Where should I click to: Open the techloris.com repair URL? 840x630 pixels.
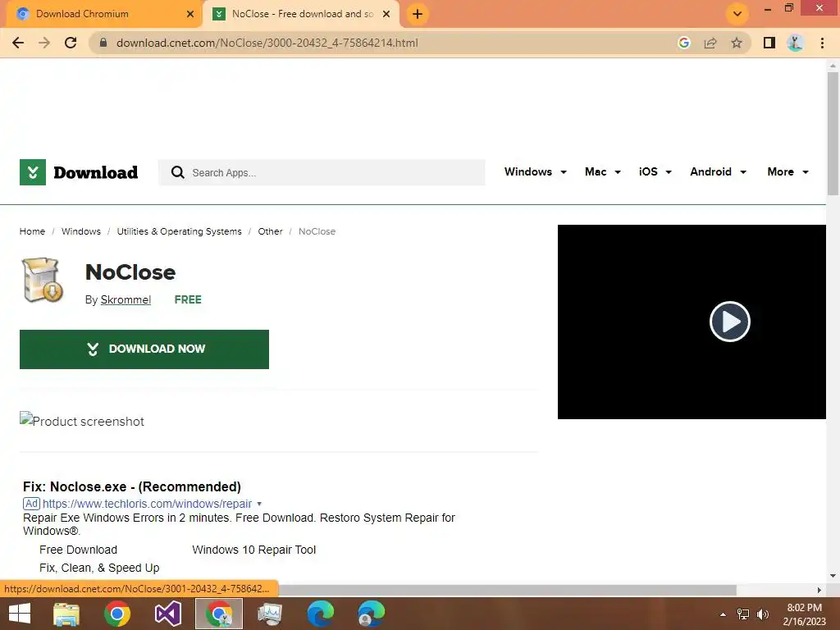pos(148,504)
